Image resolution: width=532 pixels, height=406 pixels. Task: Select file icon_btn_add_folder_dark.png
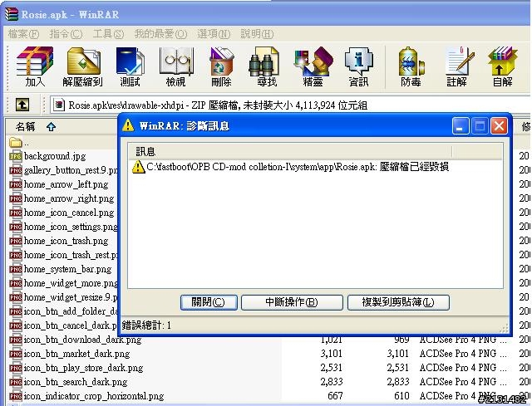pos(71,311)
